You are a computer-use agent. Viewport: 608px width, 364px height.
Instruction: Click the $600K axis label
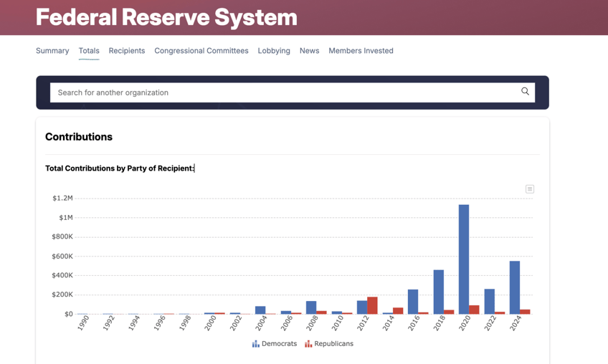(x=62, y=256)
